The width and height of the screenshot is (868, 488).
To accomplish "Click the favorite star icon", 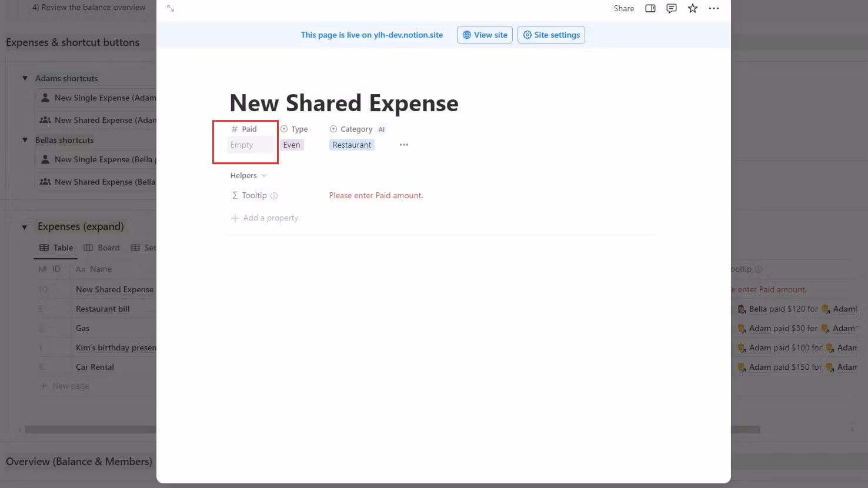I will [692, 8].
